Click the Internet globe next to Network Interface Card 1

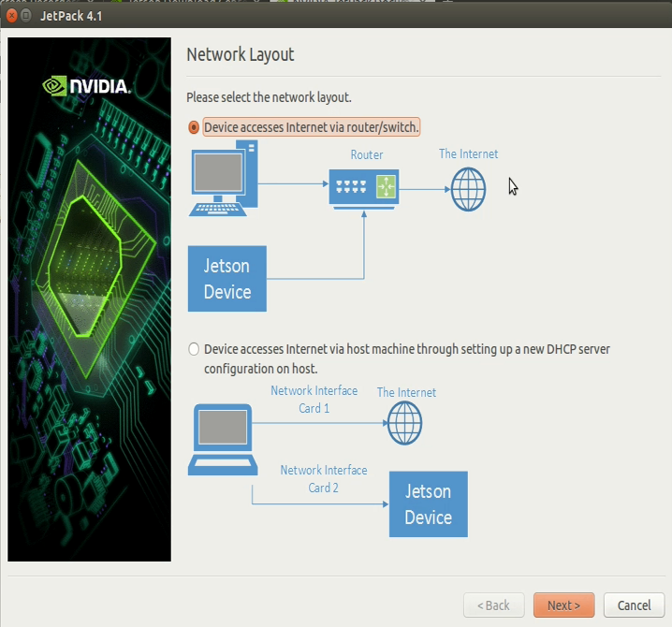[404, 424]
